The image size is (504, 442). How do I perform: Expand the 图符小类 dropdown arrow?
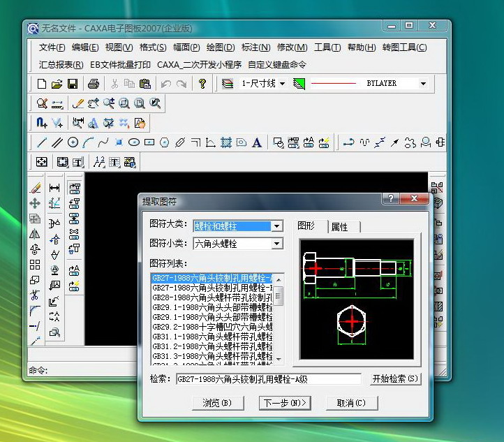pyautogui.click(x=276, y=244)
